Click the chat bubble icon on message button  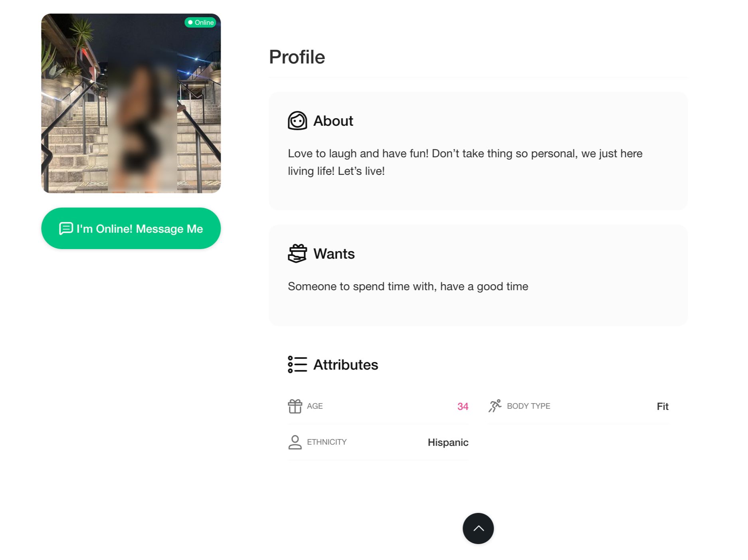tap(66, 229)
